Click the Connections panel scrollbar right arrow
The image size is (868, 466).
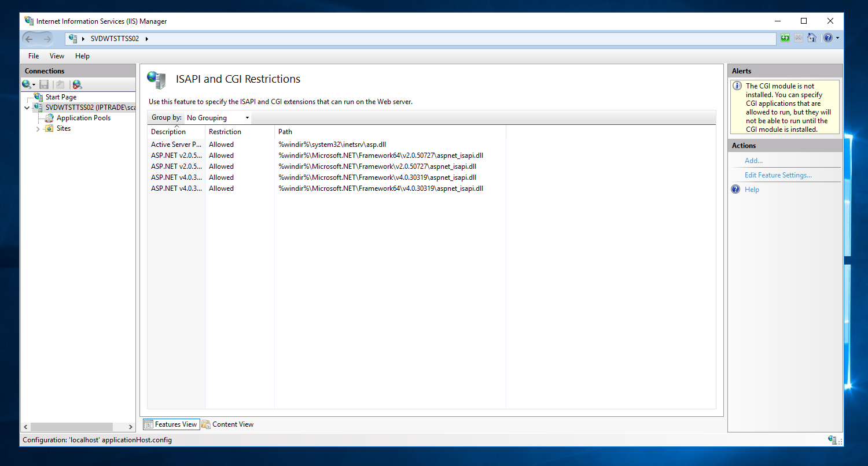tap(130, 427)
